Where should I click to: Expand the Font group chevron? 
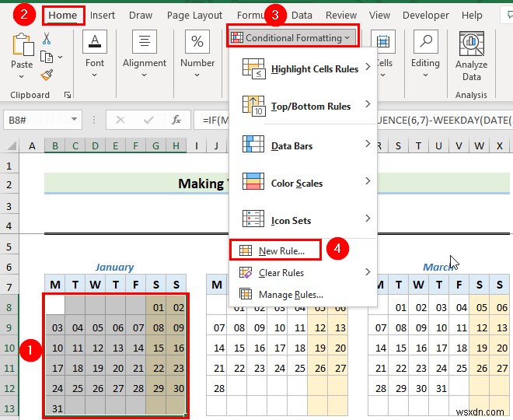[95, 75]
